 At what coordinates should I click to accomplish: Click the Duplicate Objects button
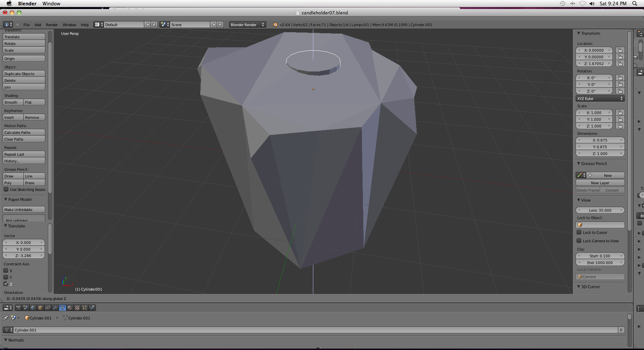(x=24, y=74)
